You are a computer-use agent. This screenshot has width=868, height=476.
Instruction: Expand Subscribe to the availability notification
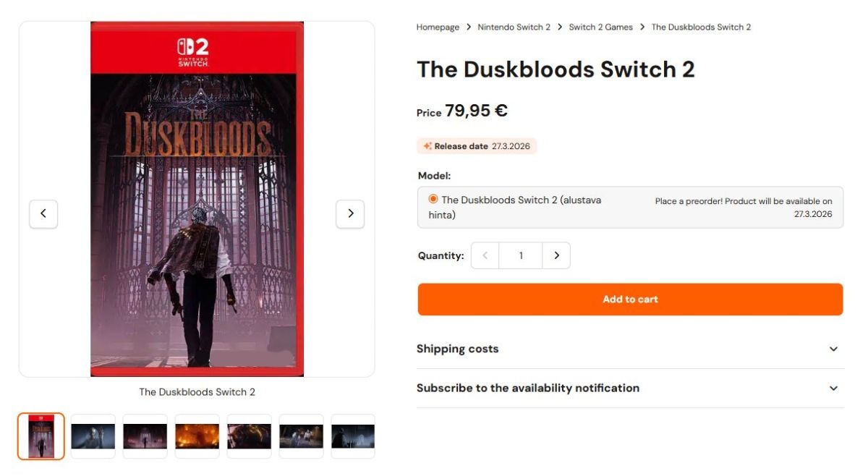coord(629,388)
